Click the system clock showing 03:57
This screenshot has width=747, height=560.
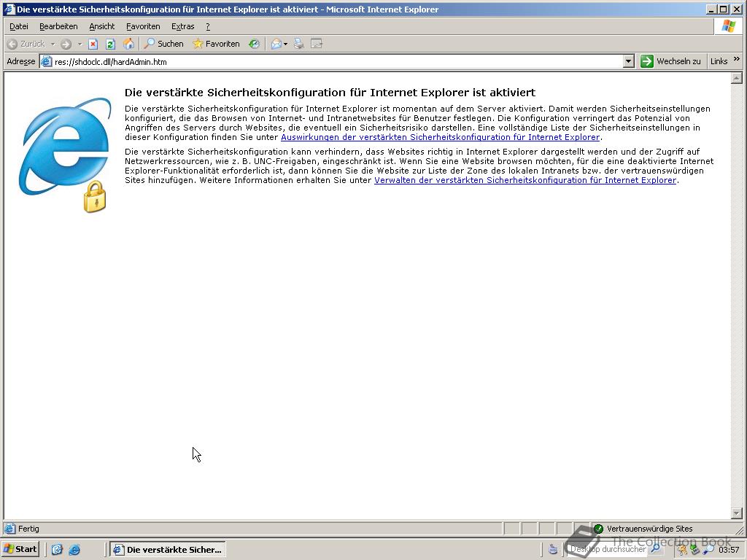click(729, 550)
